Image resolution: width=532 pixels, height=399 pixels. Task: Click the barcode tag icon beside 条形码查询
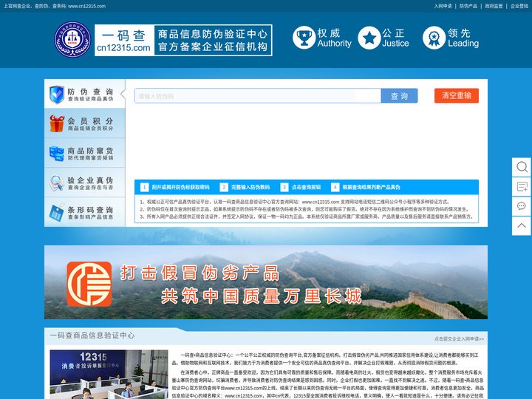coord(57,212)
